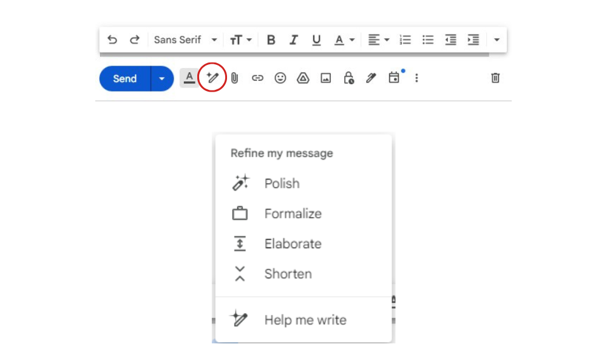Open the Sans Serif font dropdown

[x=185, y=39]
